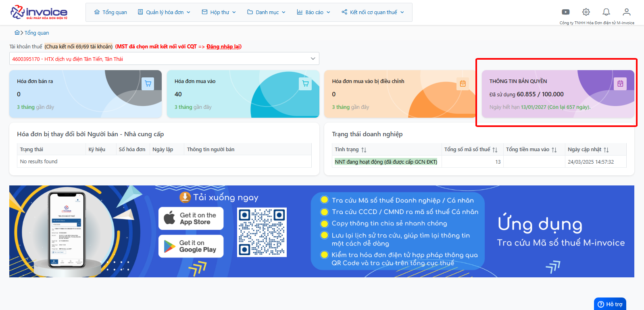
Task: Click calendar icon on Thông tin bản quyền card
Action: pyautogui.click(x=620, y=84)
